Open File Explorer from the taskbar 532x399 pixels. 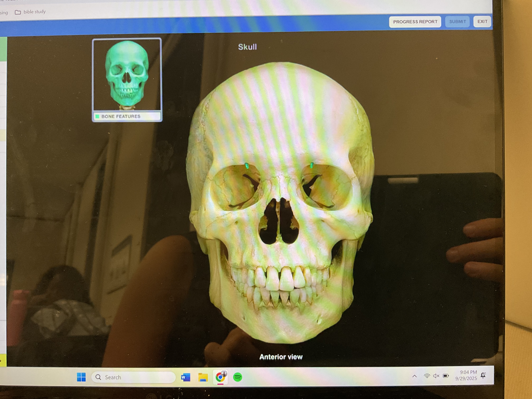pyautogui.click(x=203, y=377)
